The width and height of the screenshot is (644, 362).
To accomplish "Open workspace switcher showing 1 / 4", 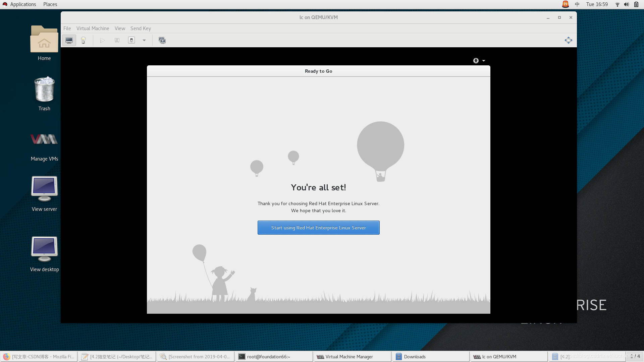I will [x=635, y=356].
